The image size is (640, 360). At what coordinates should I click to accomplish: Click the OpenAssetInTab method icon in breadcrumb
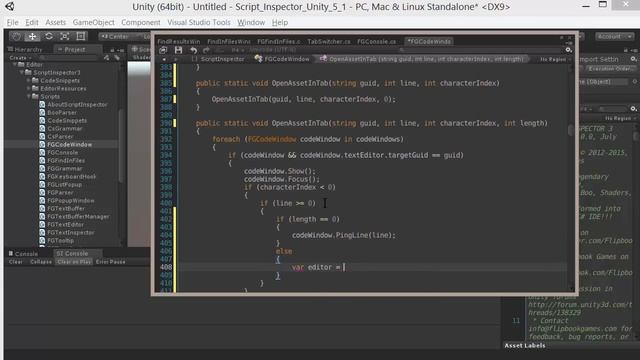323,59
